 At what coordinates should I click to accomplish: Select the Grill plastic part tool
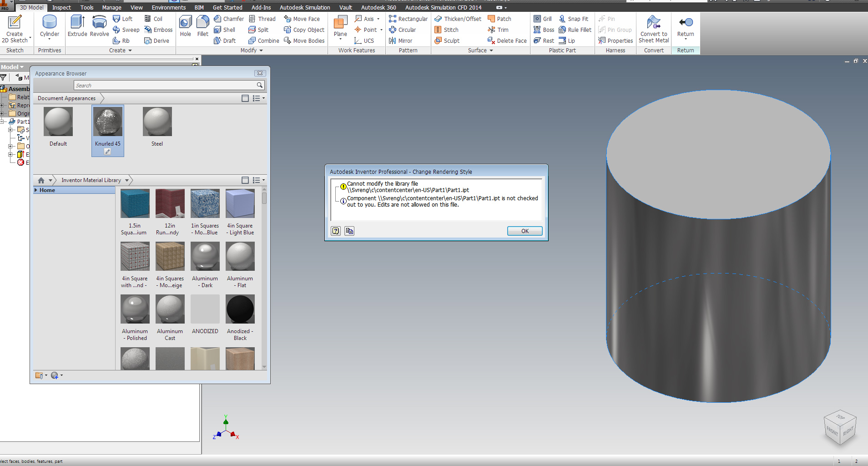click(x=543, y=19)
